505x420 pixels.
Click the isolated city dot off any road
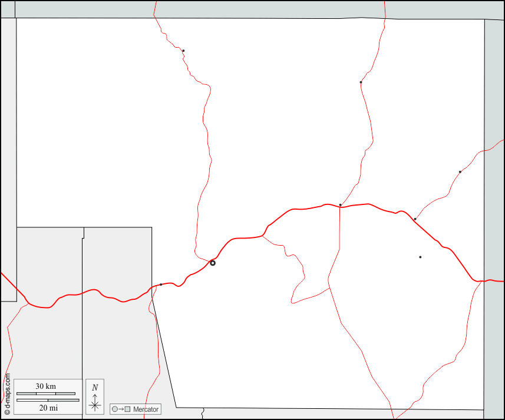pos(420,257)
